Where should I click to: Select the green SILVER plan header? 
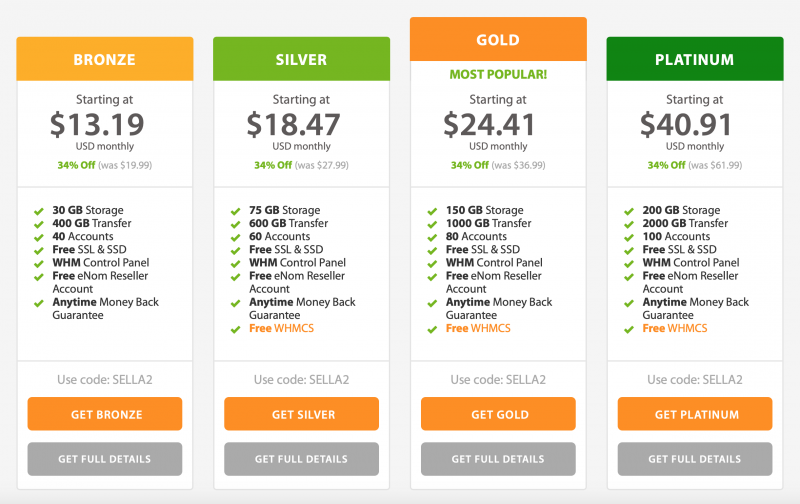tap(301, 59)
